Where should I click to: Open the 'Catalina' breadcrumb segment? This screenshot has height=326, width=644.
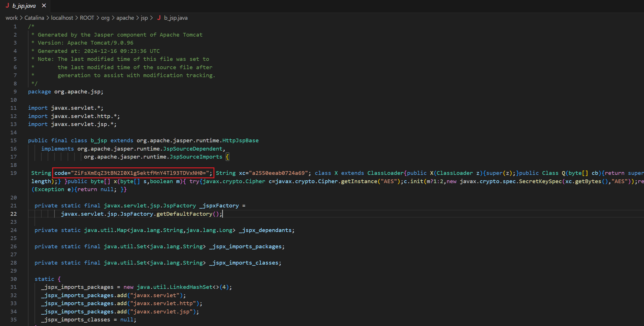pyautogui.click(x=34, y=18)
